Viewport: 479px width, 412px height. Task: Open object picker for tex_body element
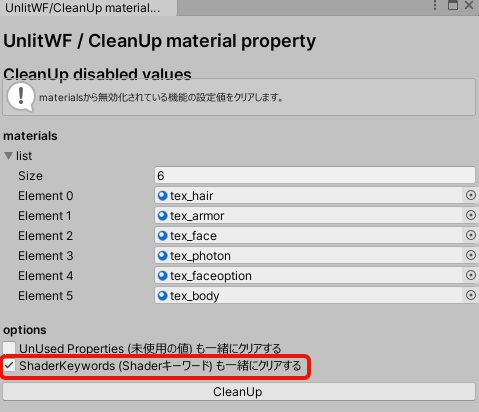[x=470, y=295]
